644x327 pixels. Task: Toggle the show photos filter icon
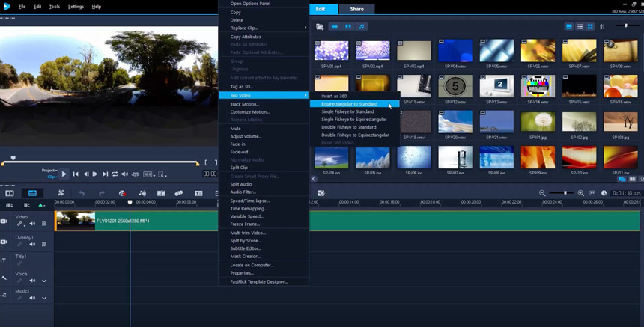(x=347, y=27)
